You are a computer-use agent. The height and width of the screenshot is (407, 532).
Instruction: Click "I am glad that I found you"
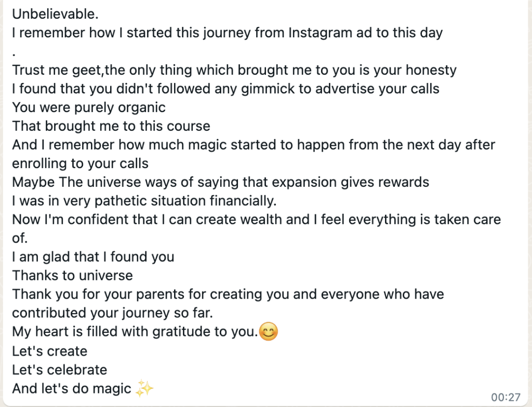[93, 257]
